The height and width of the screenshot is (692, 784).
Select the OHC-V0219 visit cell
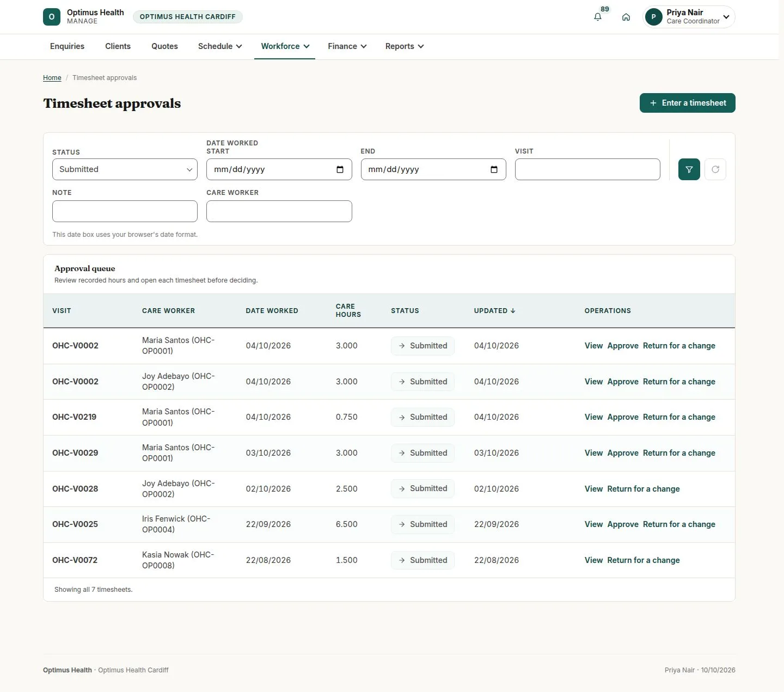pyautogui.click(x=74, y=417)
